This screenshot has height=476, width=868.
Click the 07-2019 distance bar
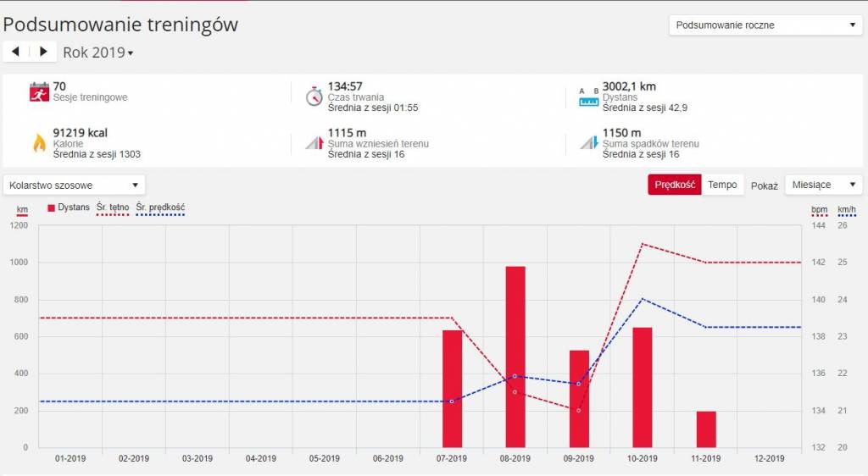click(x=452, y=389)
